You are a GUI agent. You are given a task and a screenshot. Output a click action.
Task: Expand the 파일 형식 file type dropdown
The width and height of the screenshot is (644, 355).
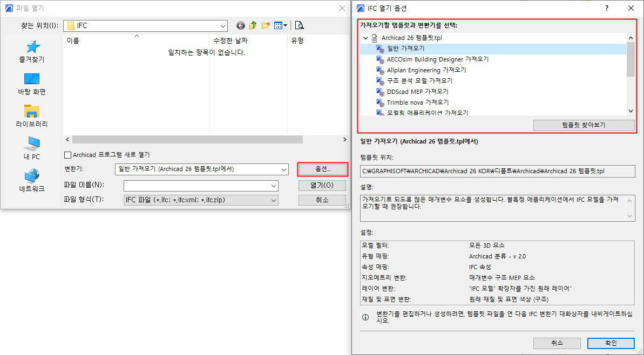coord(201,200)
